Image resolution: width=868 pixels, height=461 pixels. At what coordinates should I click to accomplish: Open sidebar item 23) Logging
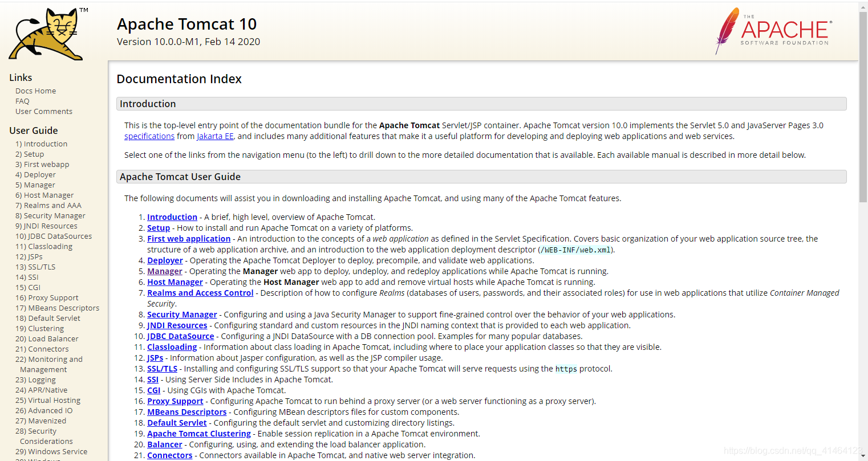(x=35, y=380)
